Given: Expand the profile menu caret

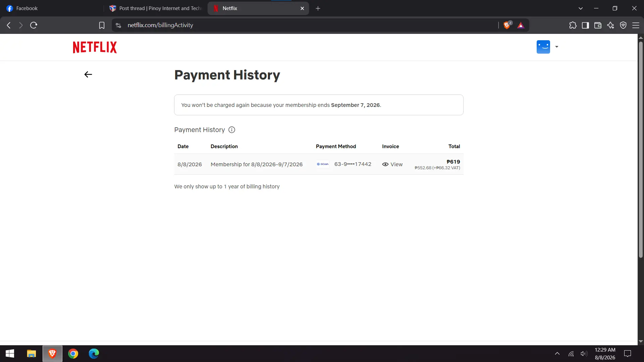Looking at the screenshot, I should (x=557, y=47).
